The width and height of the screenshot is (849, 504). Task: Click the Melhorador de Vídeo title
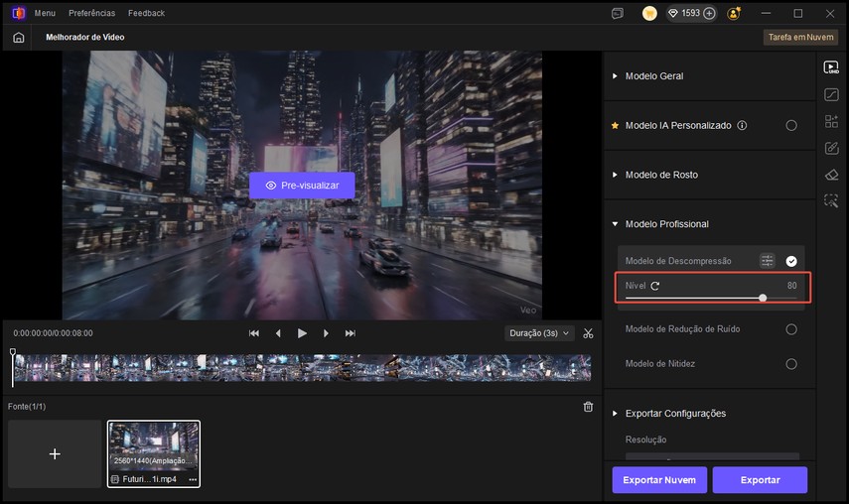pos(85,38)
